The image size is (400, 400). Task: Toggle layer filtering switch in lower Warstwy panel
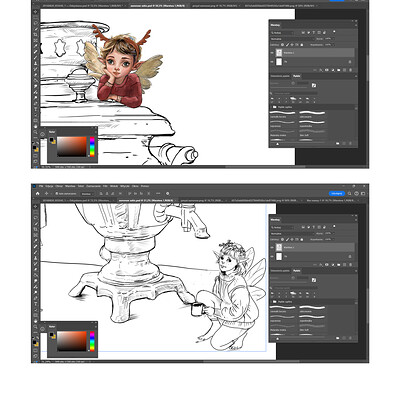[334, 227]
